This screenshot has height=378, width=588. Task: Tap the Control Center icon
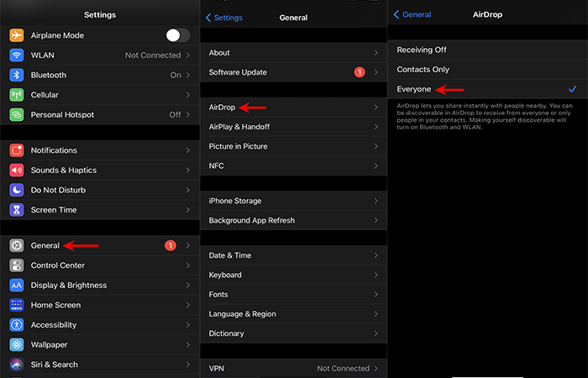(x=17, y=265)
